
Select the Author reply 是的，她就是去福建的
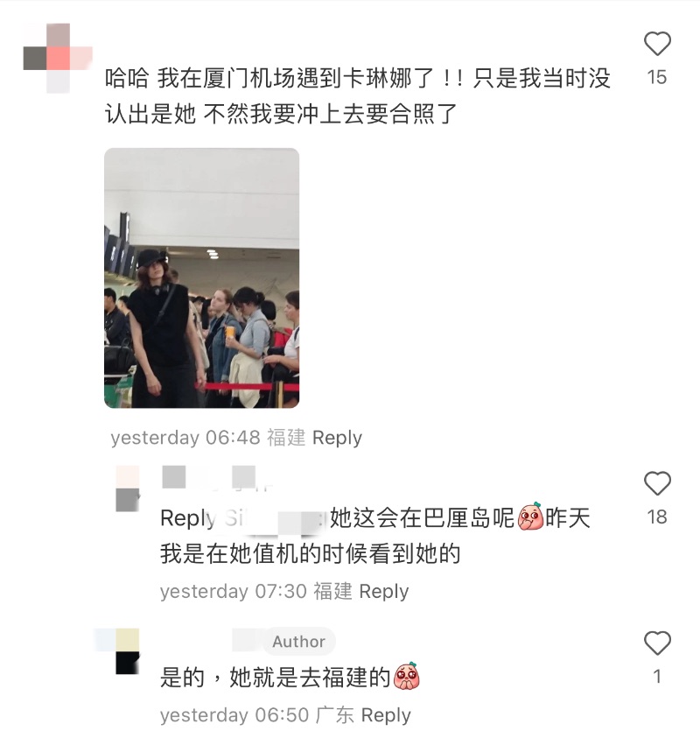pyautogui.click(x=275, y=678)
